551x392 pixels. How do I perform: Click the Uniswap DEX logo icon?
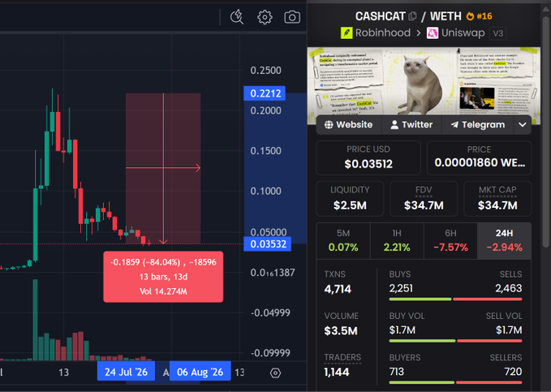click(433, 33)
